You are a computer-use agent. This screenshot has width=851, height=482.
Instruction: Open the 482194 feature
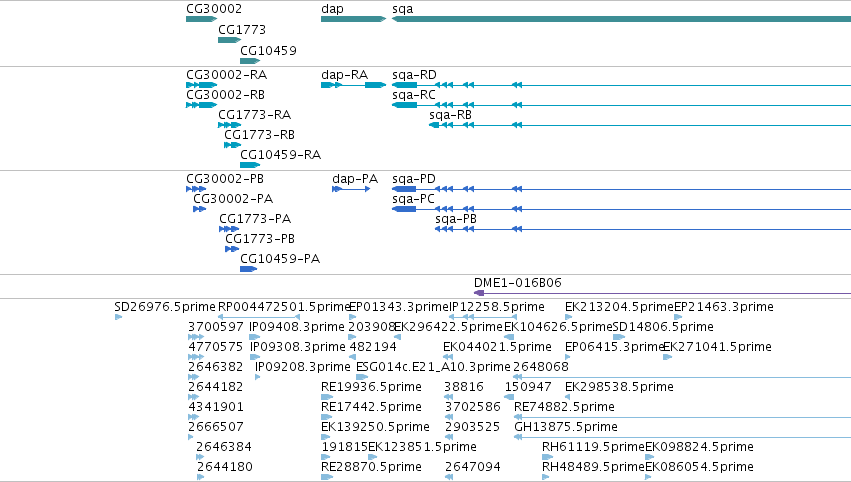[x=373, y=347]
